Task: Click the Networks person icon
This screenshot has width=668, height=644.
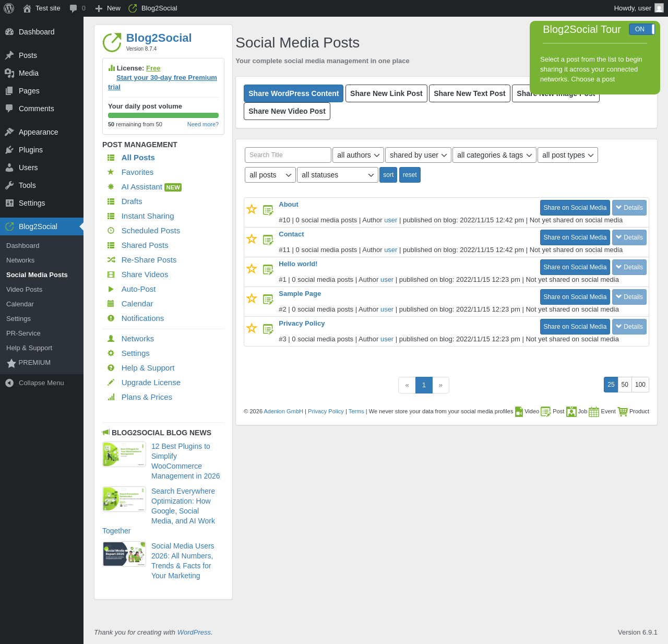Action: (x=111, y=339)
